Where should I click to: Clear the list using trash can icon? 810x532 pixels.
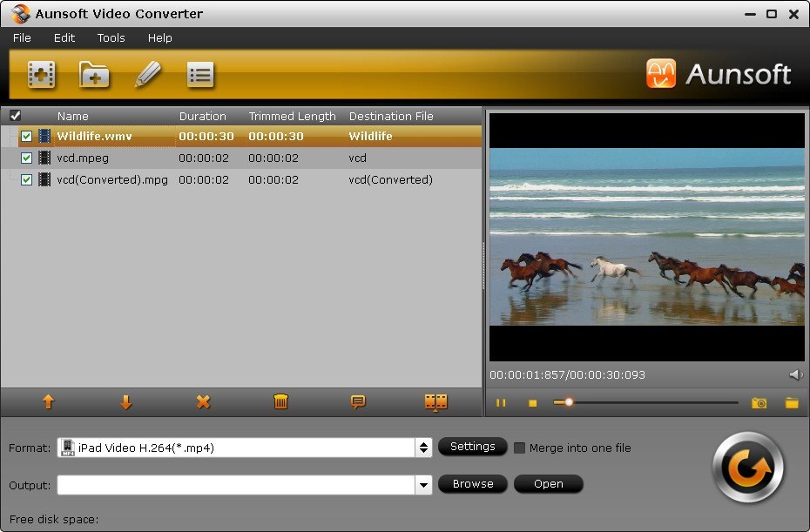click(280, 402)
